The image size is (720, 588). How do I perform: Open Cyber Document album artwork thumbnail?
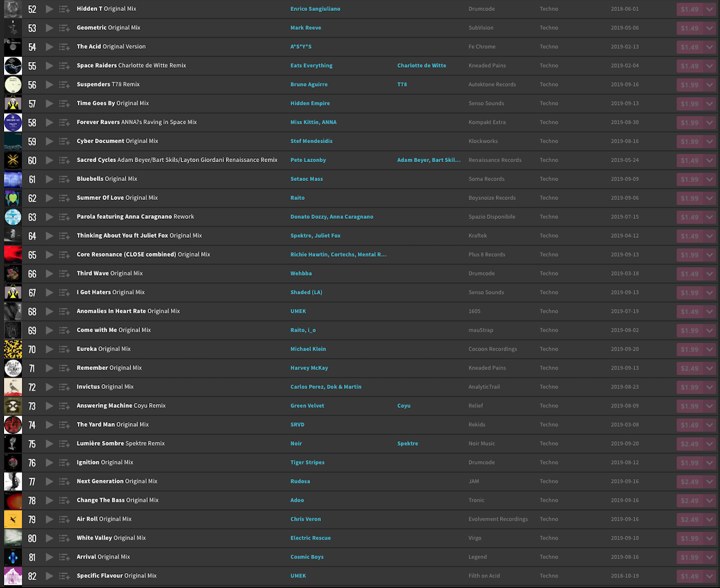click(x=13, y=142)
